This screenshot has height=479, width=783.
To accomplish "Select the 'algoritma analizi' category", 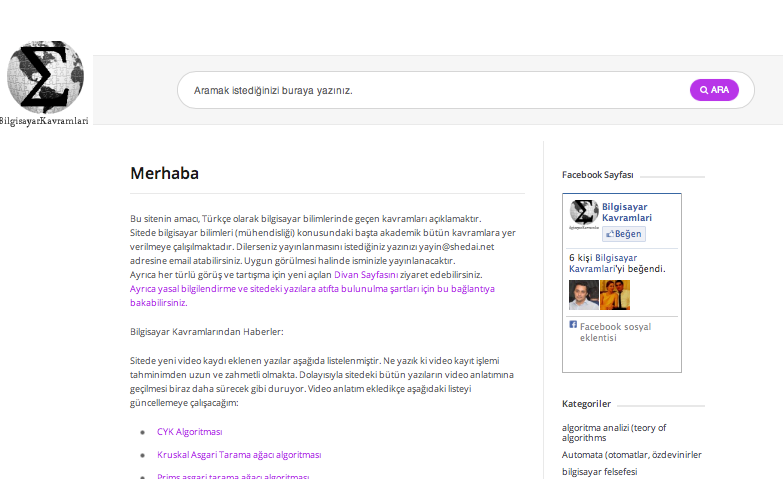I will (614, 433).
